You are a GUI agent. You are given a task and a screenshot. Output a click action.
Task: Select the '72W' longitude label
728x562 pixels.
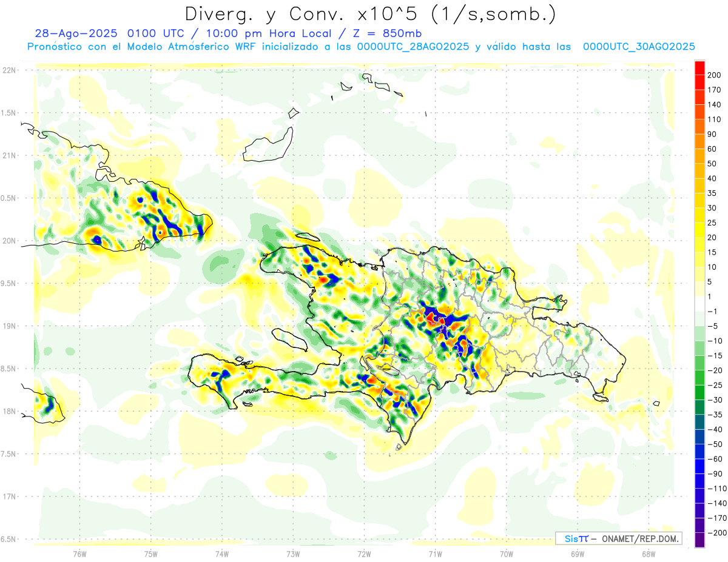(x=364, y=554)
